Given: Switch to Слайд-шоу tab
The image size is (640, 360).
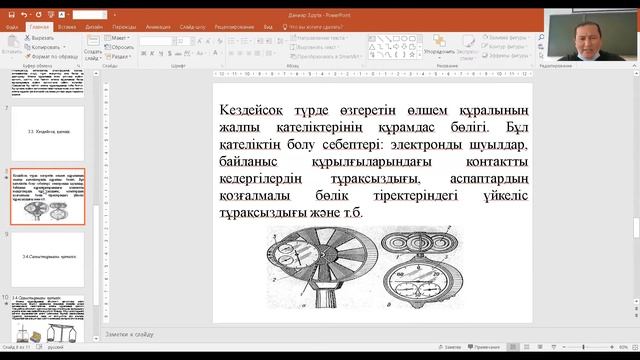Looking at the screenshot, I should [x=192, y=27].
